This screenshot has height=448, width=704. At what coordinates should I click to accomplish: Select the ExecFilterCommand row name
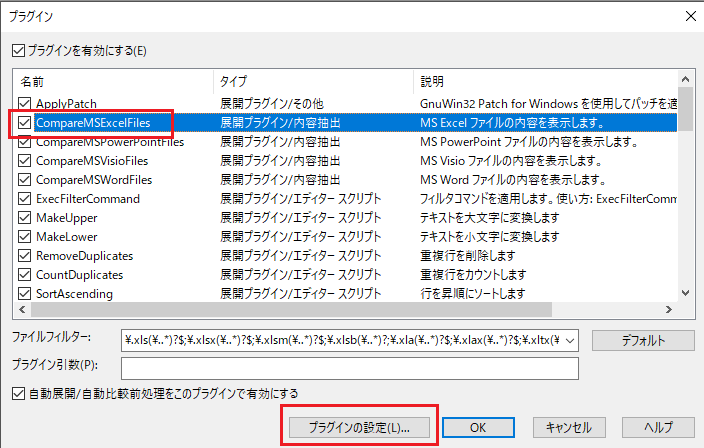pos(88,198)
